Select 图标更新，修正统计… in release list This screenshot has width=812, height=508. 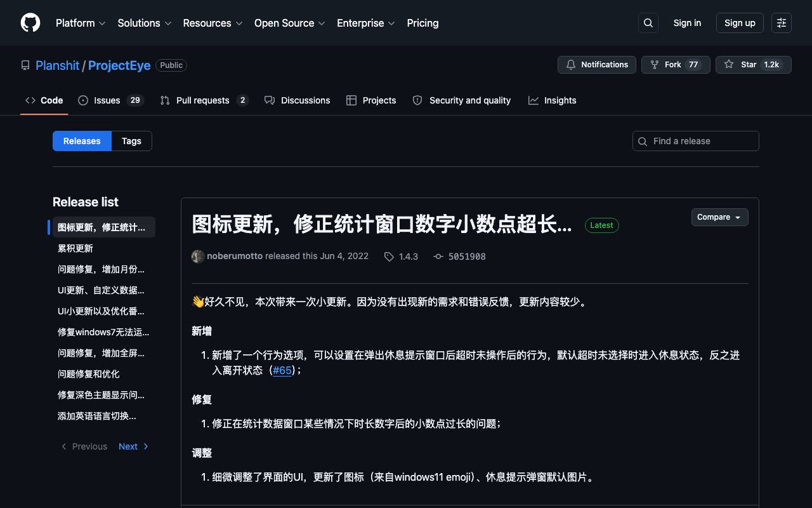point(104,227)
